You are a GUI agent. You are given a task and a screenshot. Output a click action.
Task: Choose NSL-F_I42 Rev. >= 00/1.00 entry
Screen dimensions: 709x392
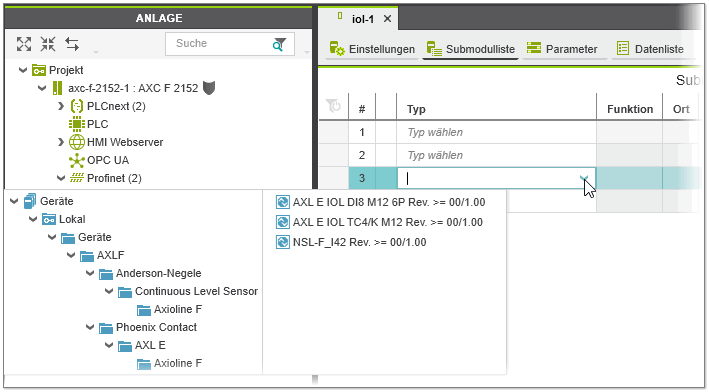pos(351,242)
